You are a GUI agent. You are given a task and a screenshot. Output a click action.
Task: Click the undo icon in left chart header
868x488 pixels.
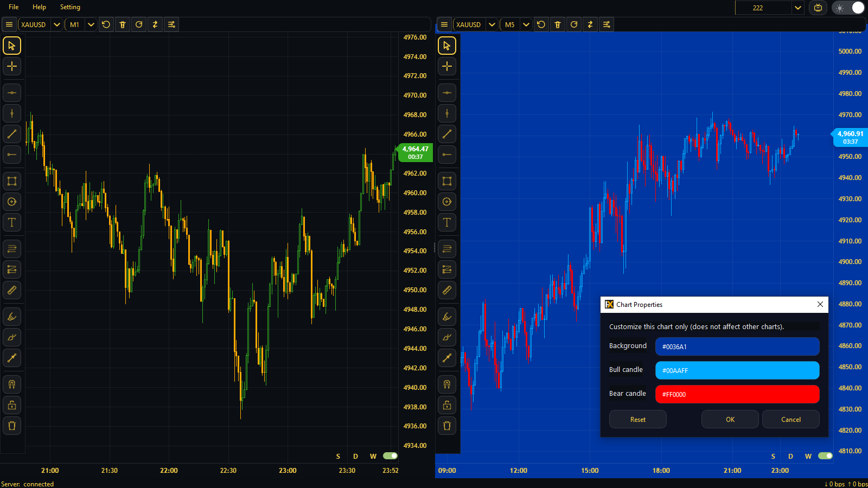[x=106, y=24]
